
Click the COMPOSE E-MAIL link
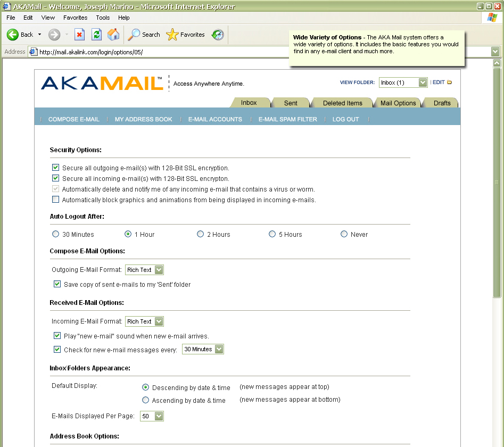74,119
